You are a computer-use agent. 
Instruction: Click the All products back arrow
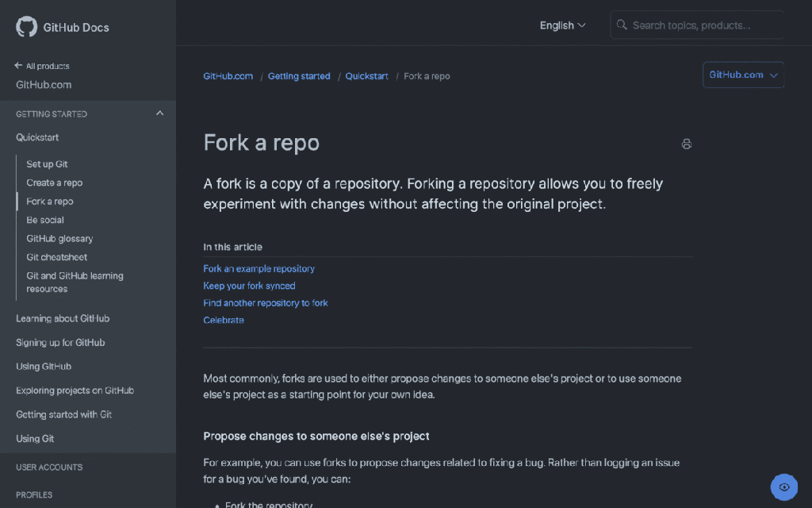click(x=18, y=66)
